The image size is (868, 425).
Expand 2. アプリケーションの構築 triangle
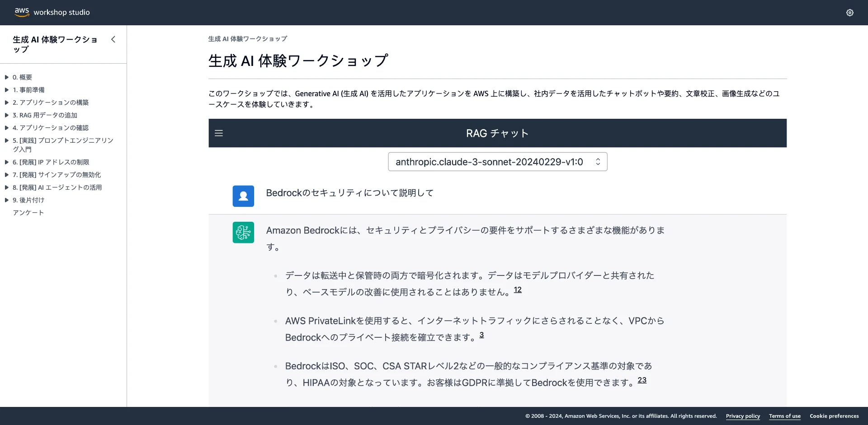point(7,103)
